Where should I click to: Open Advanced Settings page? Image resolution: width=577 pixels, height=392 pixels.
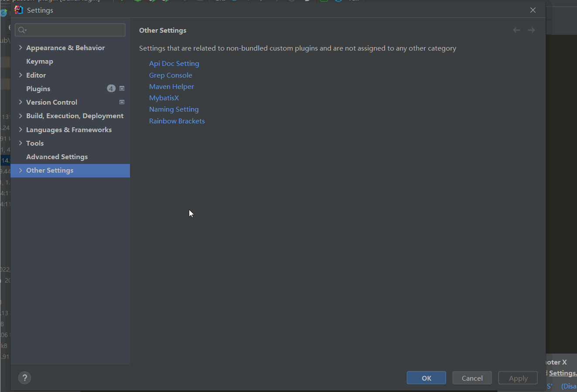pos(57,157)
